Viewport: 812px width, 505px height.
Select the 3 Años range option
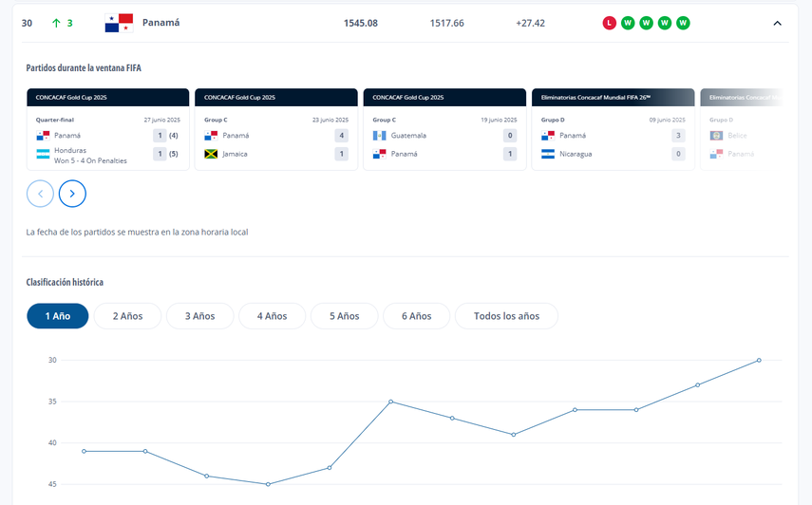pyautogui.click(x=199, y=316)
